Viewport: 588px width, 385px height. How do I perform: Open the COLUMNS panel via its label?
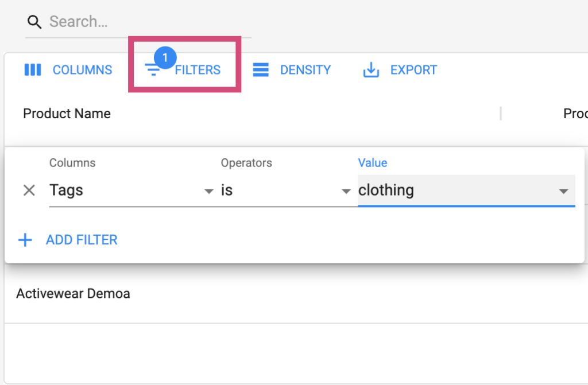tap(82, 70)
